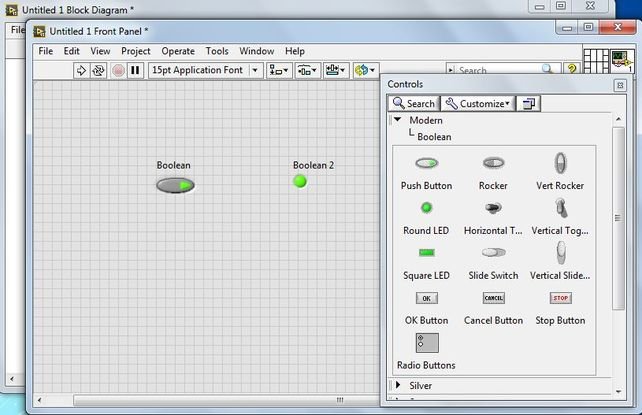Collapse the Modern palette category
The width and height of the screenshot is (642, 415).
[x=398, y=120]
